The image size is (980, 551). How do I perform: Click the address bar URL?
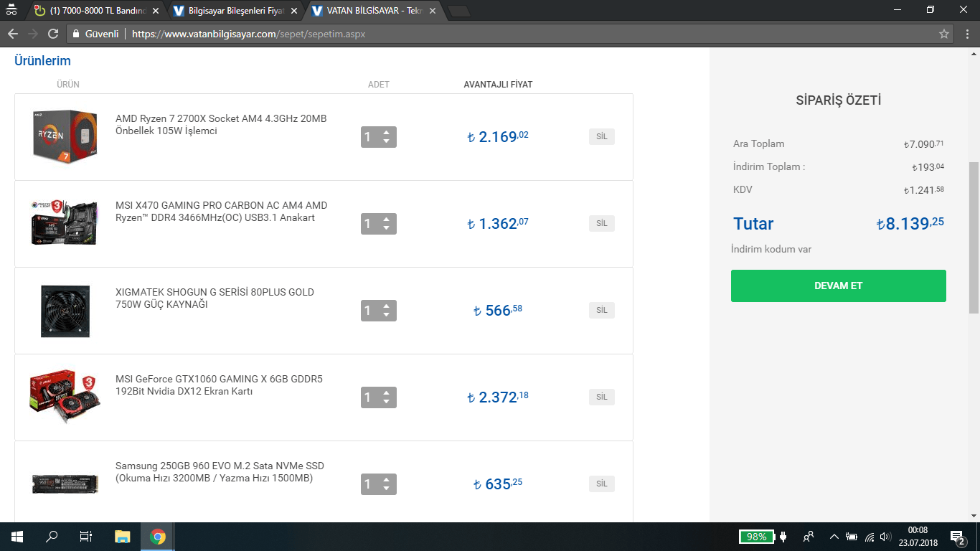[x=248, y=34]
